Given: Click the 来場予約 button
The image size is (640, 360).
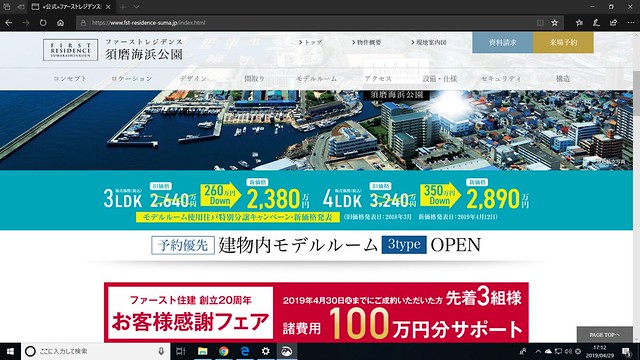Looking at the screenshot, I should point(563,42).
